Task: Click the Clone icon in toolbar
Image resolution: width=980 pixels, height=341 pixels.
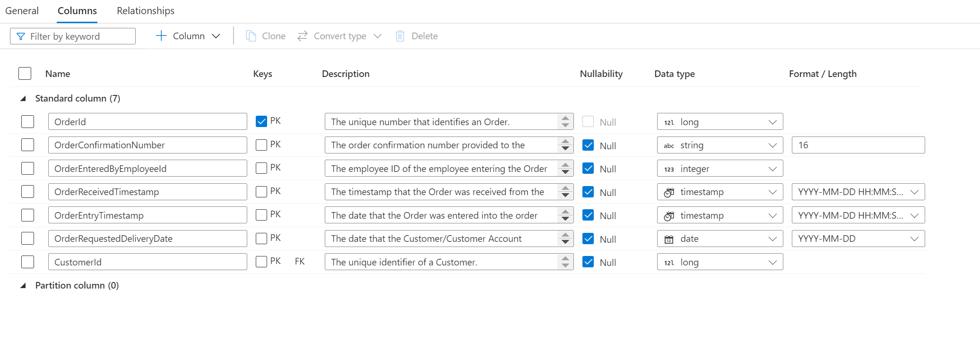Action: point(251,36)
